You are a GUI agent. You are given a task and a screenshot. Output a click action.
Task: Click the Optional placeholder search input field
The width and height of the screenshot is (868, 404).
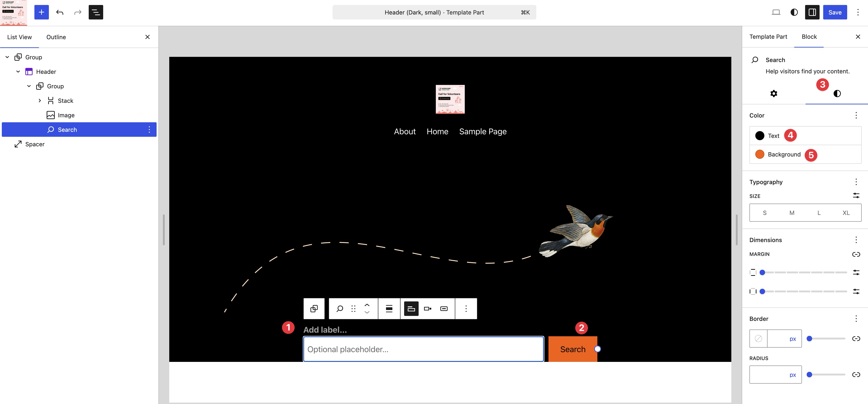click(423, 349)
